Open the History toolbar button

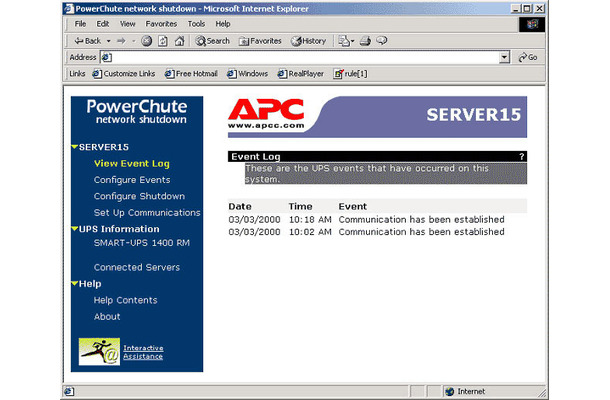(309, 41)
